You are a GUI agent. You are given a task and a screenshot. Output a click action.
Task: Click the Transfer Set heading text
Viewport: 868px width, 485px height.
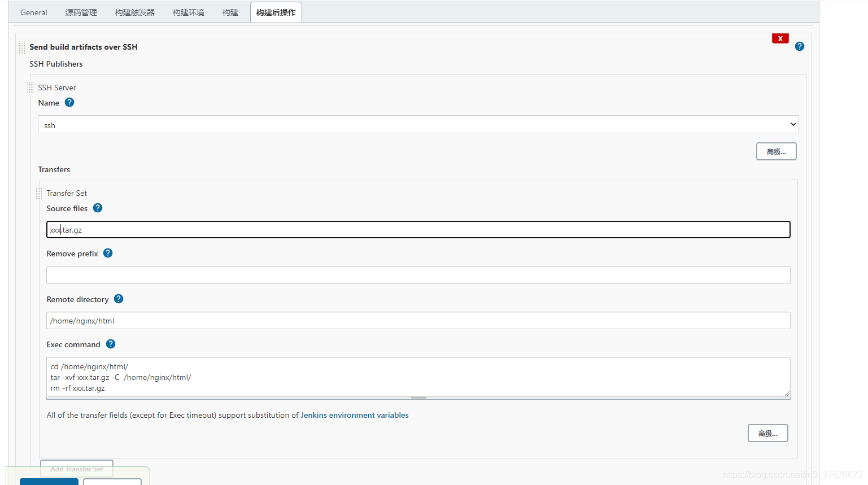point(67,193)
